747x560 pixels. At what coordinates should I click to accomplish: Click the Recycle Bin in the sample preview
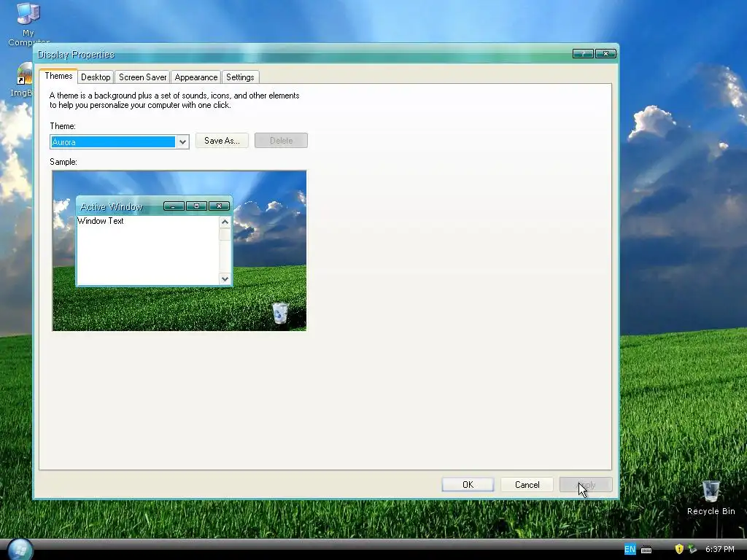[280, 313]
